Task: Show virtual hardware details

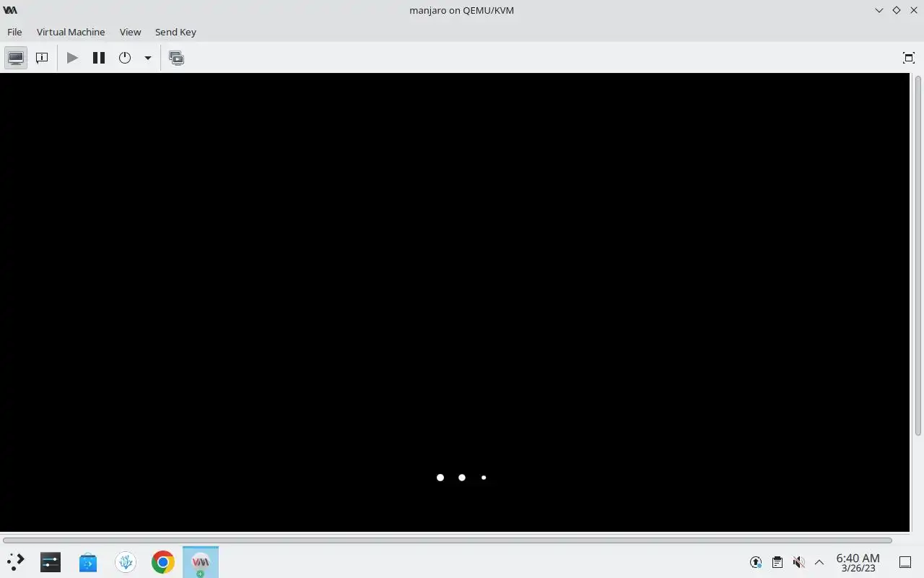Action: 42,58
